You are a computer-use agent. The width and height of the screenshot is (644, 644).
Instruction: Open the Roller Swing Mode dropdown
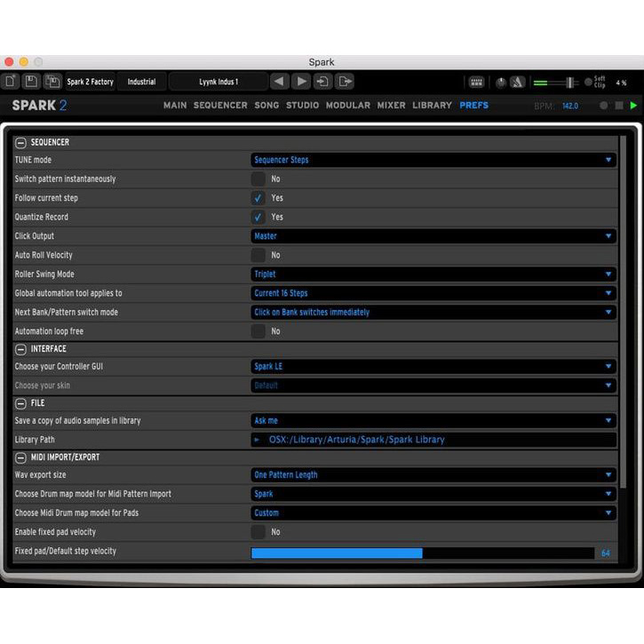433,274
